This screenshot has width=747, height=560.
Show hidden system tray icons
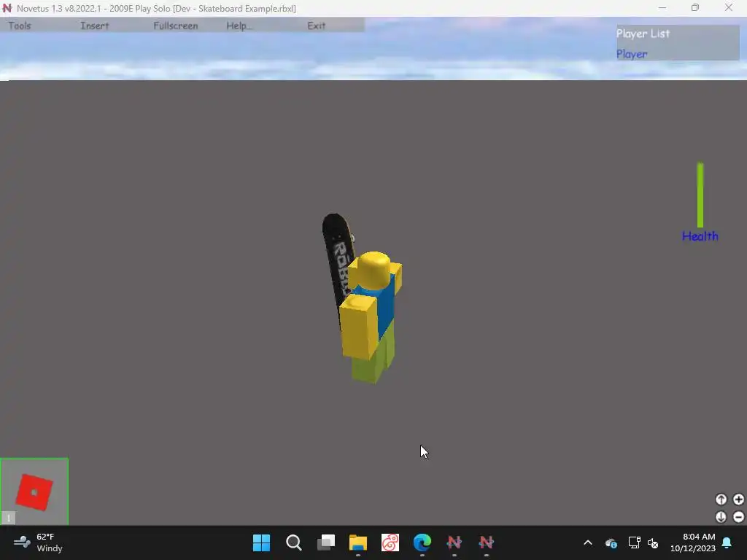coord(588,542)
